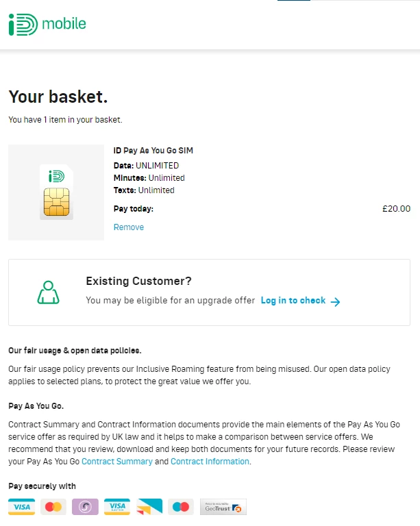Click the purple swirl card icon
The width and height of the screenshot is (420, 526).
[x=86, y=507]
